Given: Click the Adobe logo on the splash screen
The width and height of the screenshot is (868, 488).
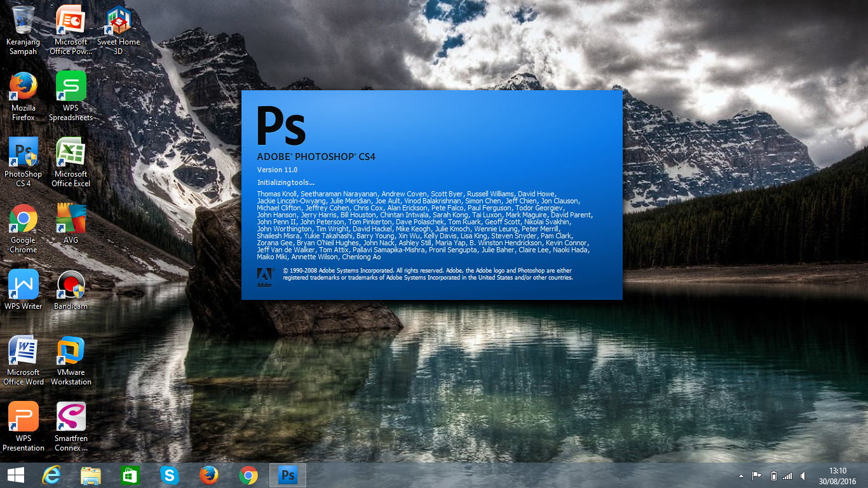Looking at the screenshot, I should 264,277.
